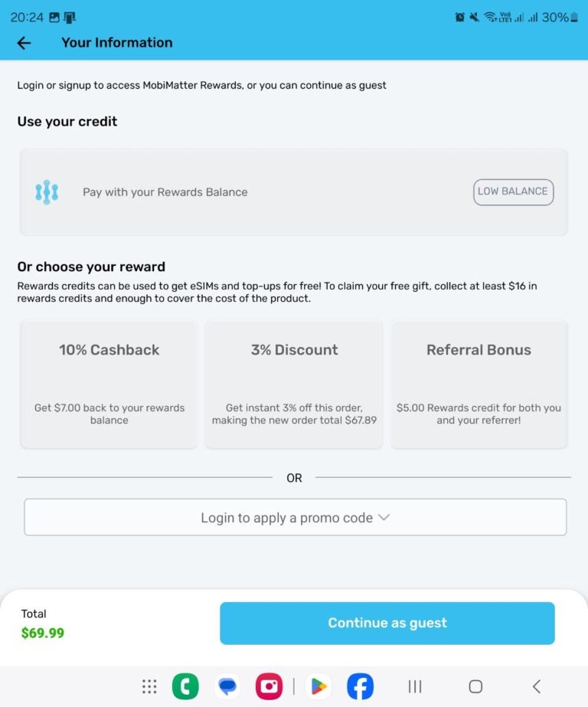Open Google Play Store from the dock
The height and width of the screenshot is (707, 588).
(x=318, y=686)
